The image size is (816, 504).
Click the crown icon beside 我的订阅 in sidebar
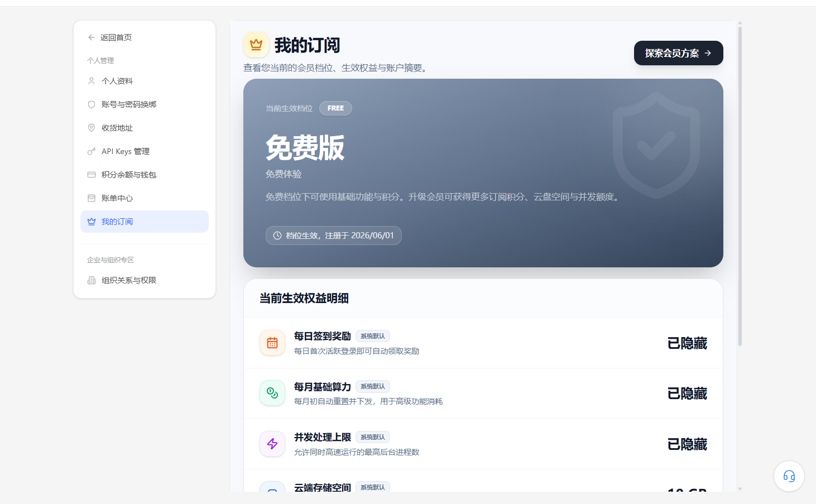point(92,222)
